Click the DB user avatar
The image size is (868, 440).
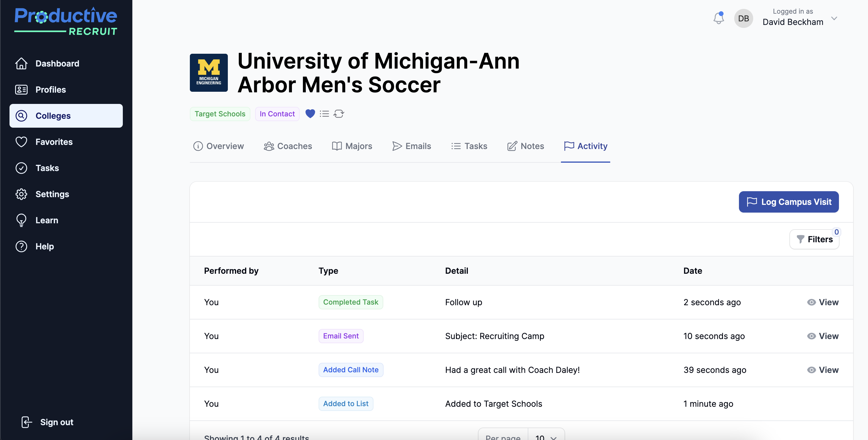click(x=743, y=18)
